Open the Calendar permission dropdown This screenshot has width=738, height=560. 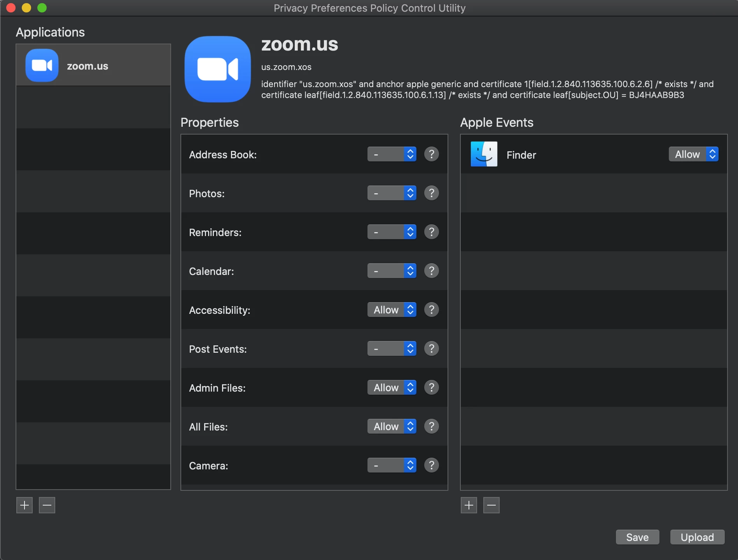point(392,271)
